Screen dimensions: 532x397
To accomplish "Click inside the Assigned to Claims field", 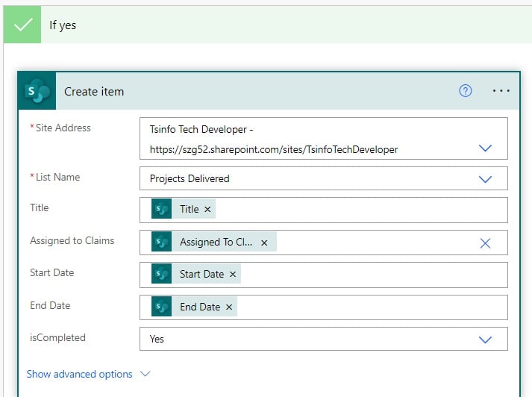I will tap(324, 243).
